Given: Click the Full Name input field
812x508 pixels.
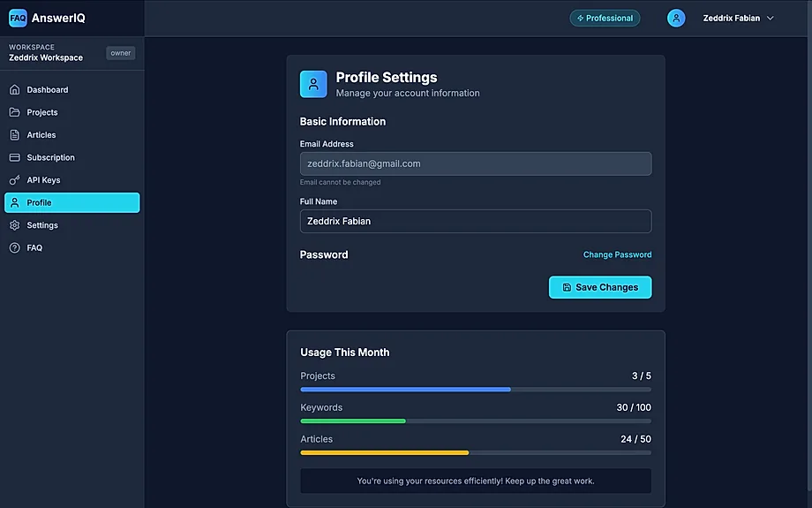Looking at the screenshot, I should pyautogui.click(x=476, y=222).
